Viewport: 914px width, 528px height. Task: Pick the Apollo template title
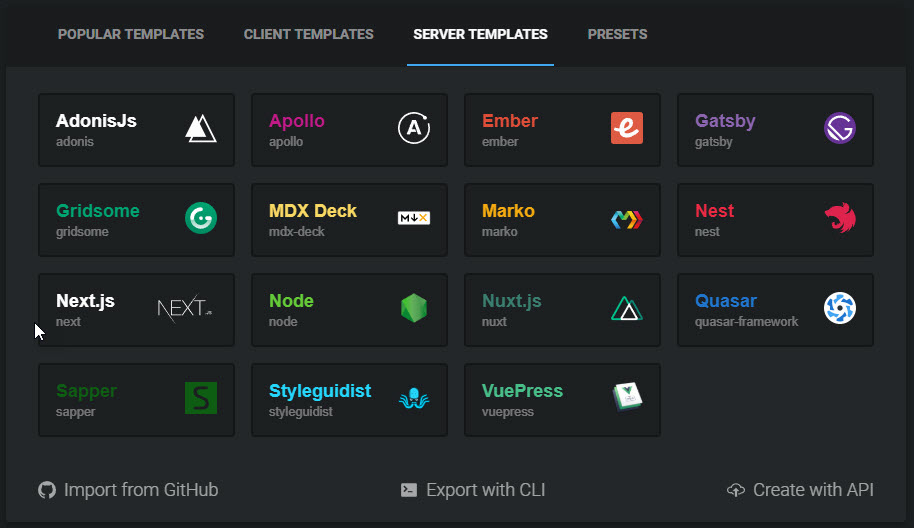point(297,121)
